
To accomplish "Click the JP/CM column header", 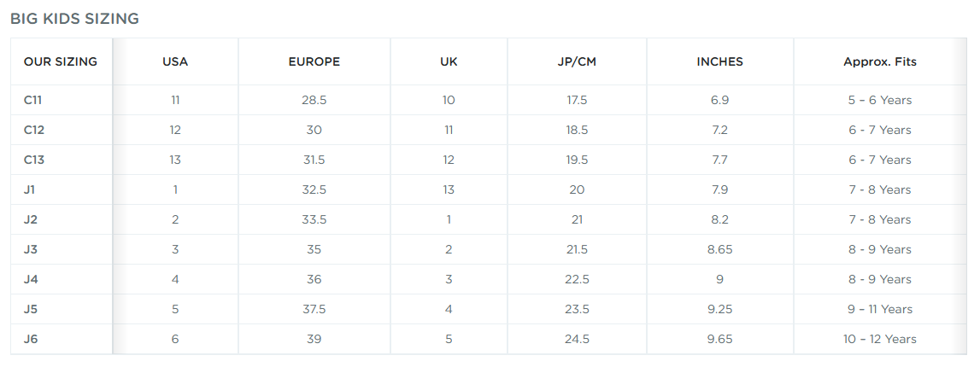I will pos(577,61).
